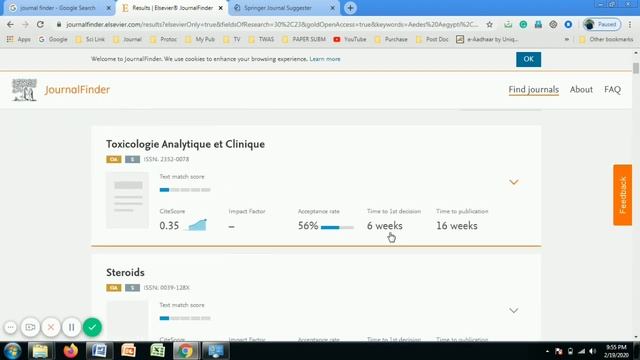Click the OA badge under Toxicologie Analytique
The width and height of the screenshot is (640, 360).
pos(114,159)
